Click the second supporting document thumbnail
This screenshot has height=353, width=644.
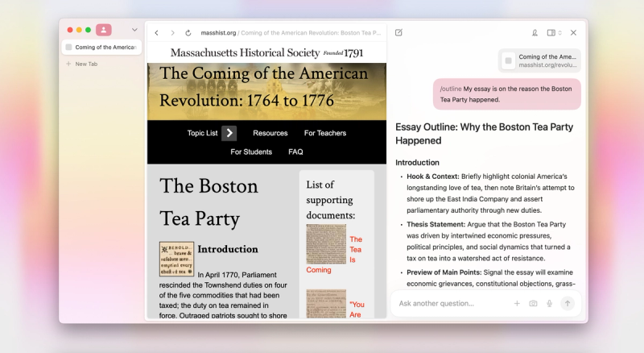[x=326, y=304]
